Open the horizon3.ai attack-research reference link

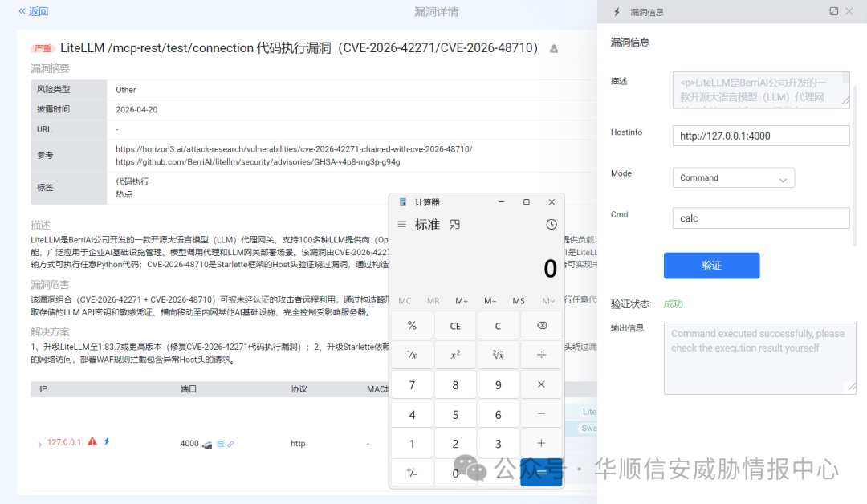click(294, 149)
